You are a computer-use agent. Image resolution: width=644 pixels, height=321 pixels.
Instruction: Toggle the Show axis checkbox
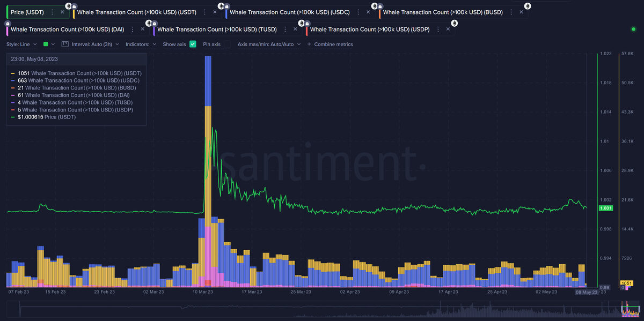193,44
